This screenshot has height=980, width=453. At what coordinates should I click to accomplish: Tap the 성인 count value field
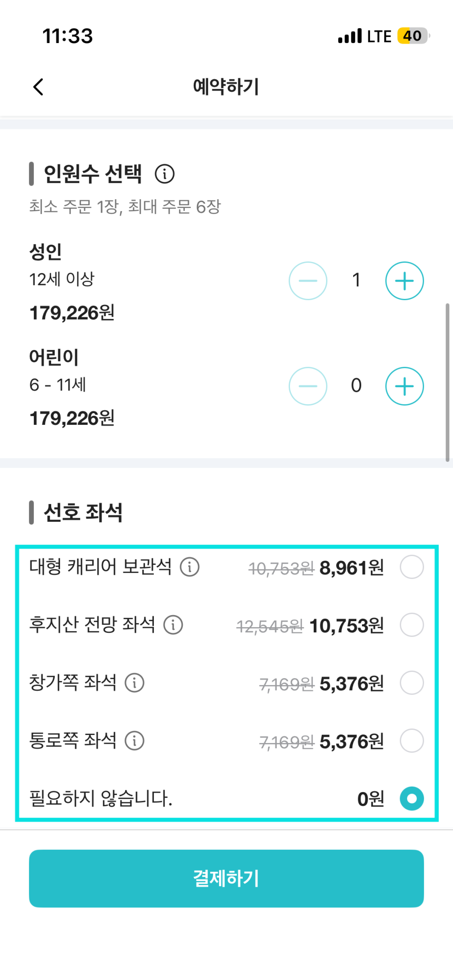[x=356, y=280]
